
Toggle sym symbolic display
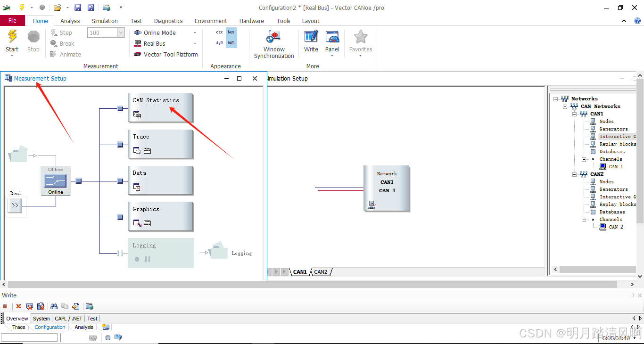tap(220, 42)
